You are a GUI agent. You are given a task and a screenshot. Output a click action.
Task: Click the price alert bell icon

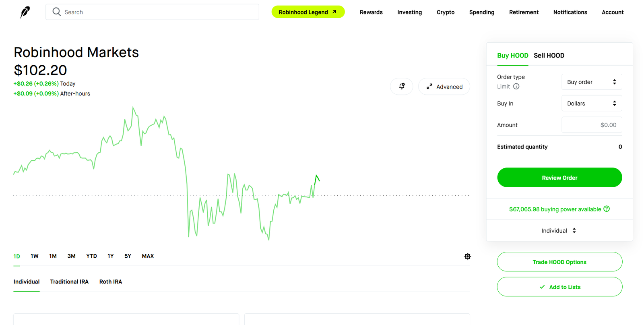point(402,87)
